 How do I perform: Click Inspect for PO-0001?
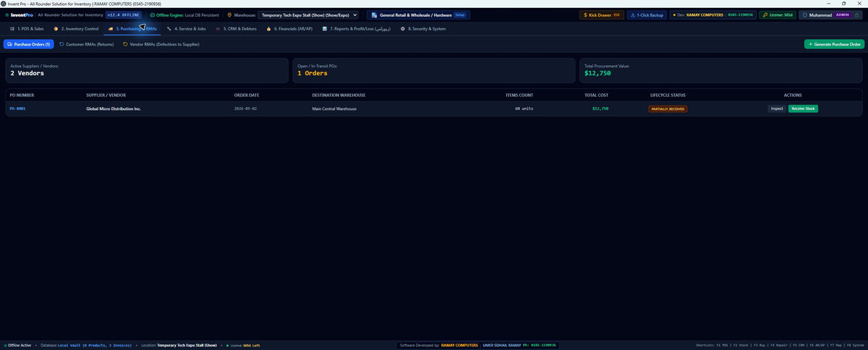[777, 108]
